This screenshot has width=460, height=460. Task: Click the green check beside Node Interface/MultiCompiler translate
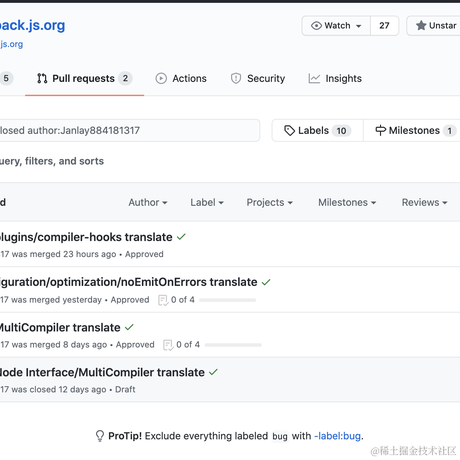(213, 372)
